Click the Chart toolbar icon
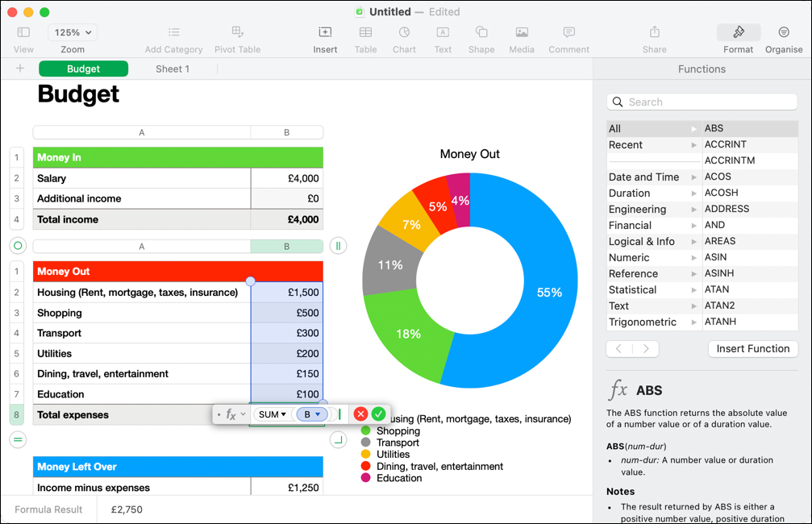This screenshot has width=812, height=524. pyautogui.click(x=404, y=32)
